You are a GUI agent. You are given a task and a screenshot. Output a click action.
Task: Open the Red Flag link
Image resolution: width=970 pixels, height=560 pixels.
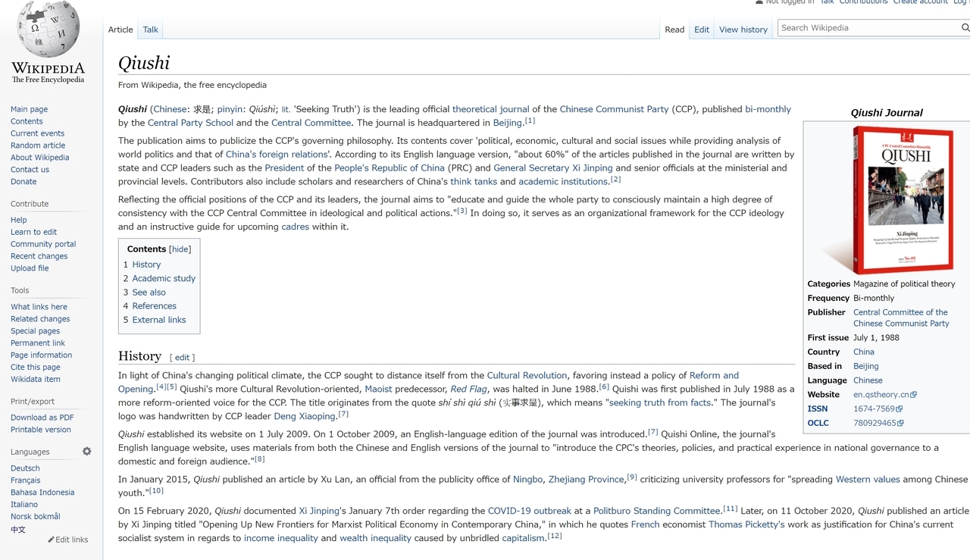[x=469, y=389]
